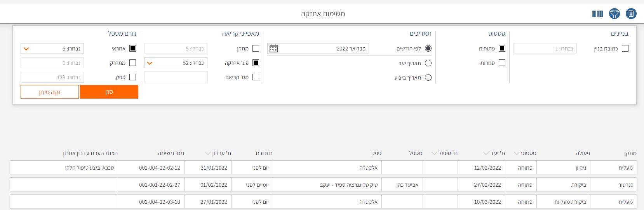Uncheck the פתוחות status checkbox
Image resolution: width=644 pixels, height=210 pixels.
(502, 49)
